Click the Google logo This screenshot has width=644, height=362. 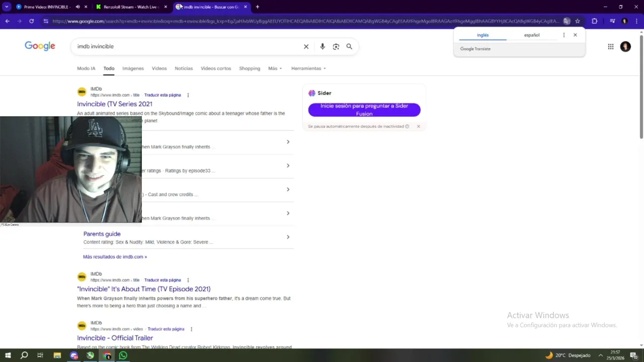[40, 46]
